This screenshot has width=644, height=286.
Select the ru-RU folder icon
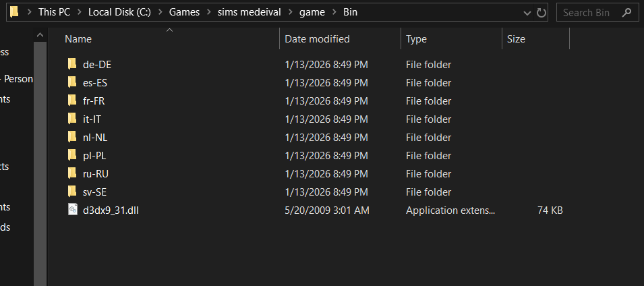[x=73, y=174]
